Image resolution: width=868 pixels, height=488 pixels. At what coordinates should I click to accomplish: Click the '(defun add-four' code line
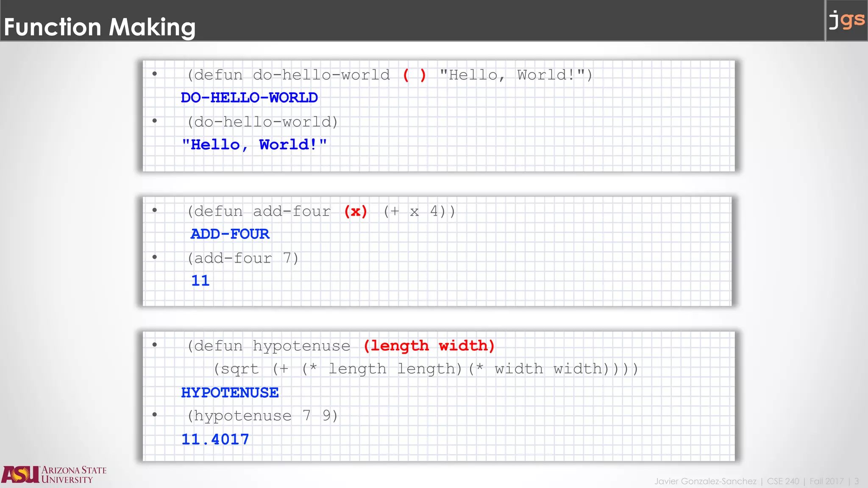coord(321,211)
